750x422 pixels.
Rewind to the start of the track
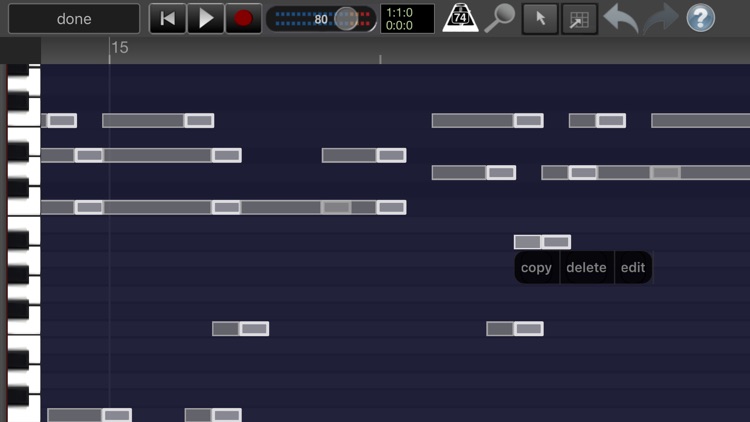167,19
